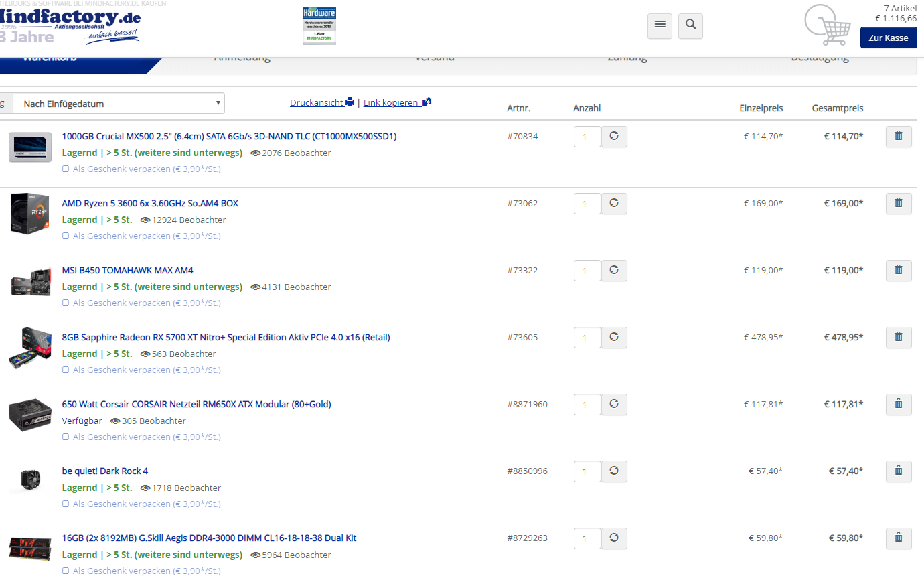Screen dimensions: 924x584
Task: Update quantity for MSI B450 TOMAHAWK
Action: coord(614,270)
